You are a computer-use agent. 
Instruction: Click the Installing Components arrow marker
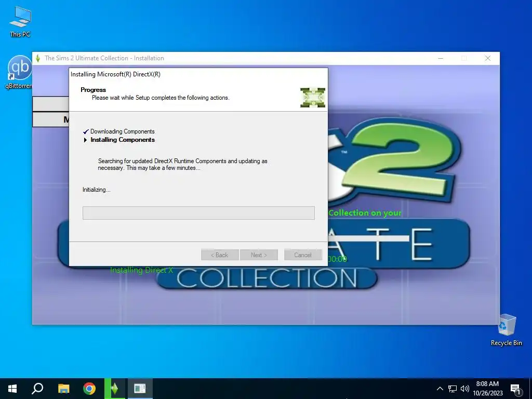coord(85,140)
